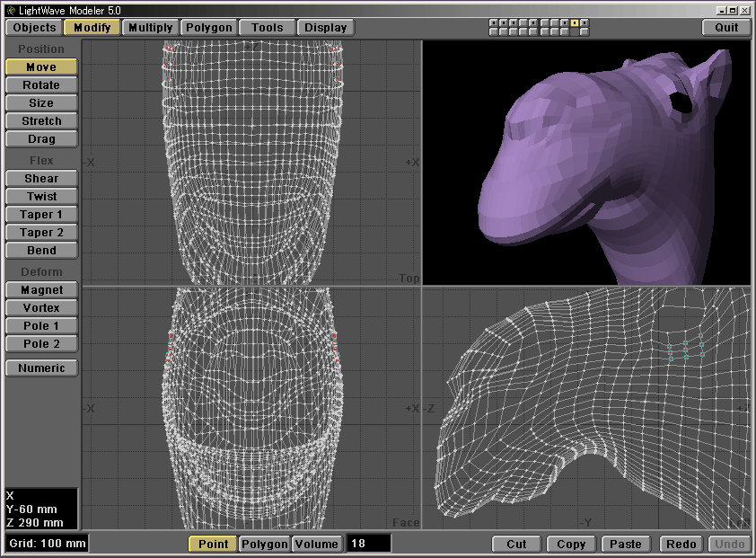Open the Tools tab in top bar
The image size is (756, 558).
point(267,28)
